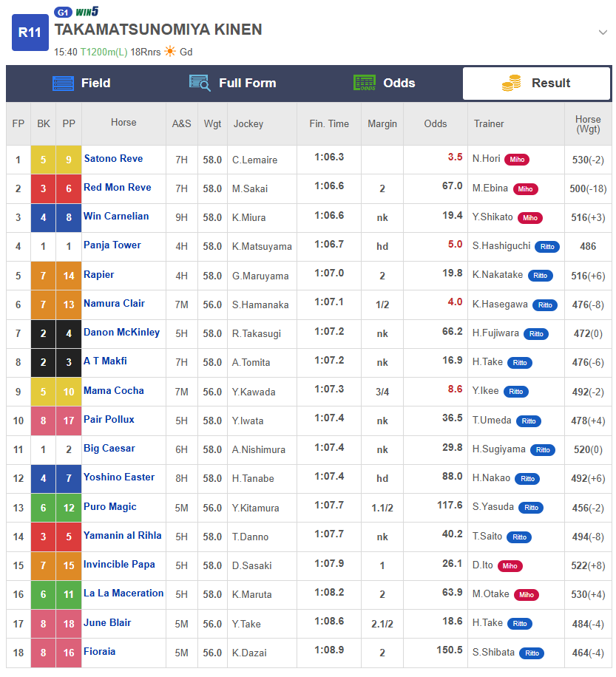616x677 pixels.
Task: Open horse Big Caesar
Action: pos(109,449)
